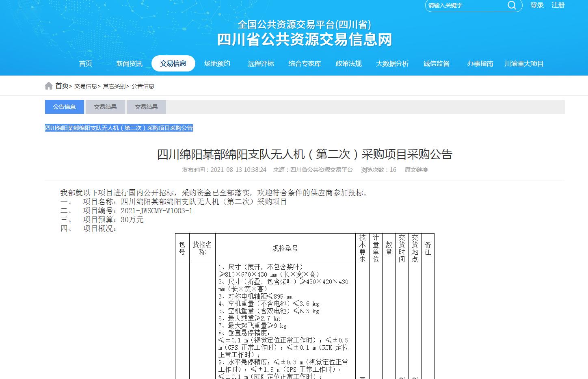Click 其它类别 in the breadcrumb
Image resolution: width=588 pixels, height=379 pixels.
[114, 86]
